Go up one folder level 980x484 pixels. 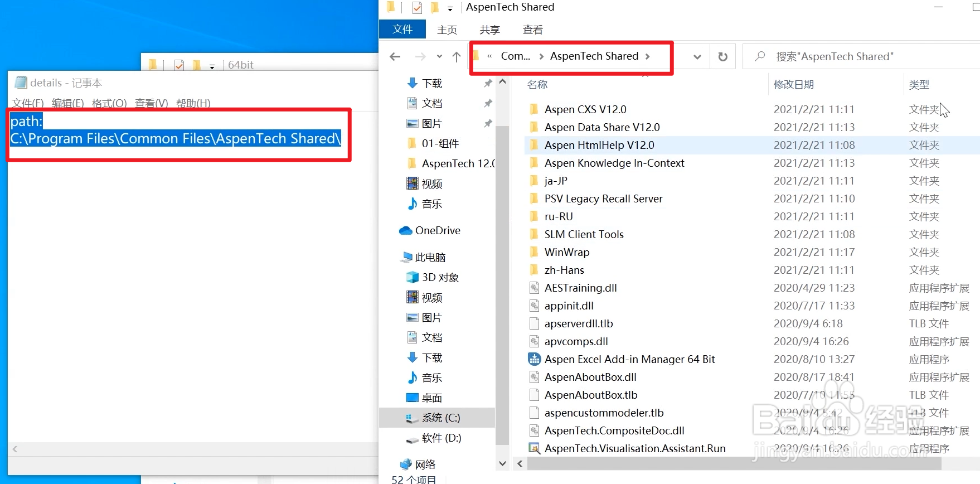pos(457,56)
